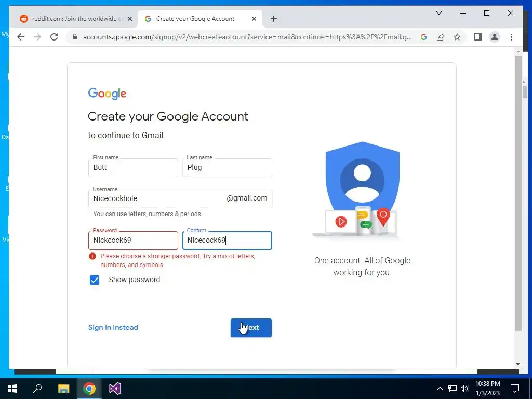Screen dimensions: 532x399
Task: Close the Chrome window
Action: tap(511, 13)
